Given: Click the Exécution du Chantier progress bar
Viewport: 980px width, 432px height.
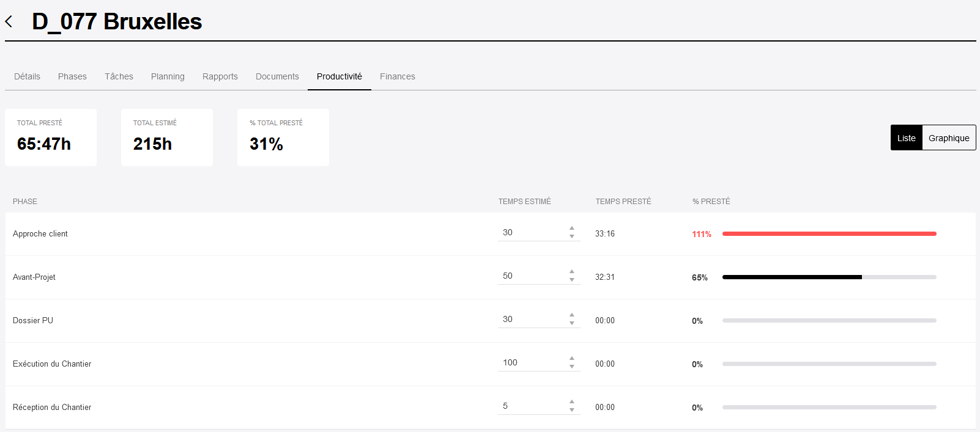Looking at the screenshot, I should pyautogui.click(x=829, y=364).
